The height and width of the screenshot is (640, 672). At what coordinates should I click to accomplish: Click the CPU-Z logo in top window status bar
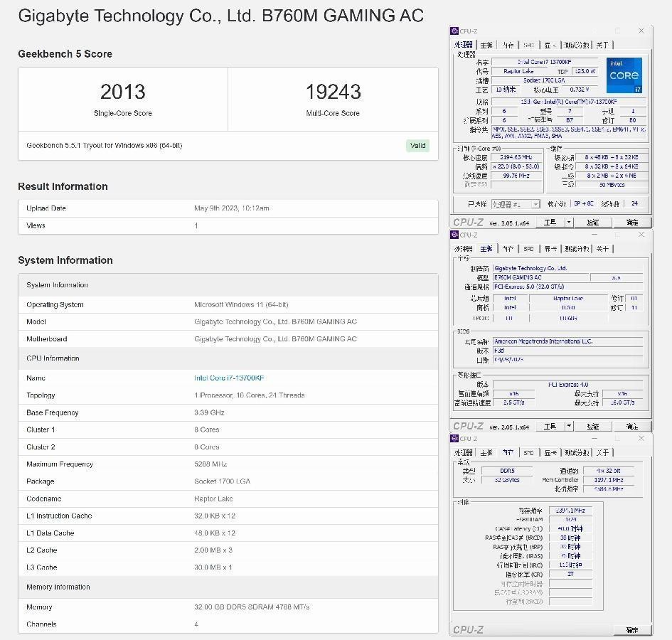466,222
